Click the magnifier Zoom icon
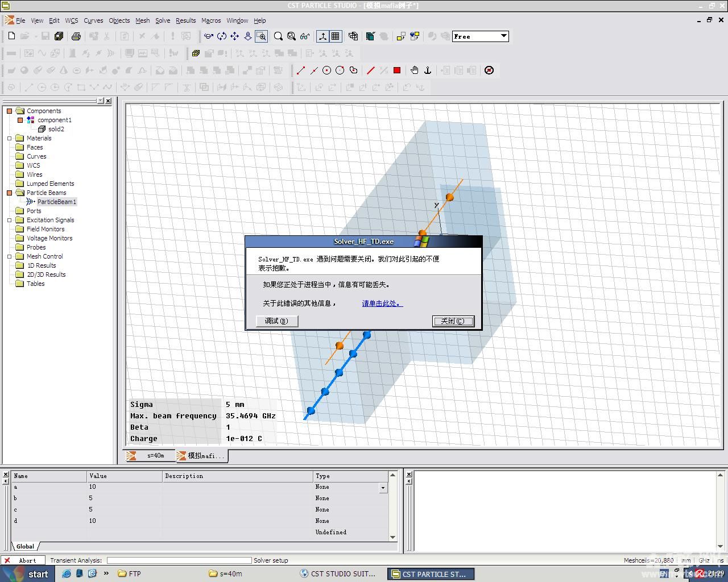Screen dimensions: 728x582 (x=278, y=36)
